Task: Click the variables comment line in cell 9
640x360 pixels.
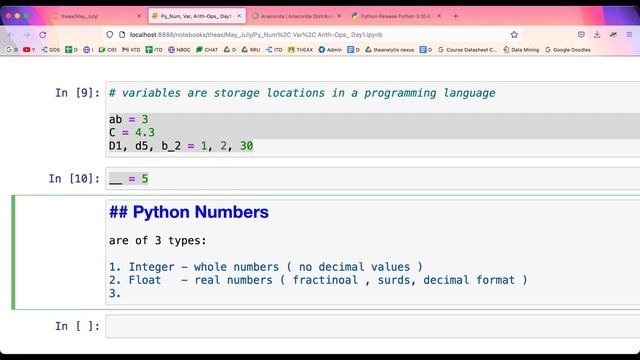Action: click(302, 93)
